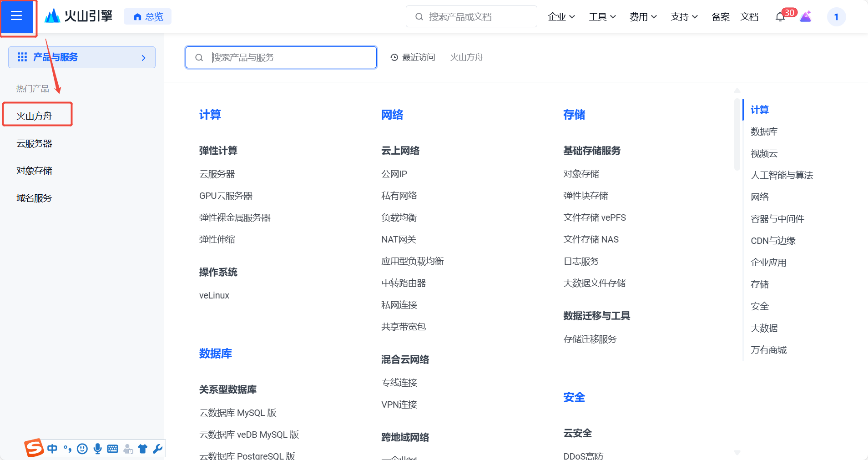Open the 备案 menu item
Image resolution: width=868 pixels, height=460 pixels.
coord(721,17)
